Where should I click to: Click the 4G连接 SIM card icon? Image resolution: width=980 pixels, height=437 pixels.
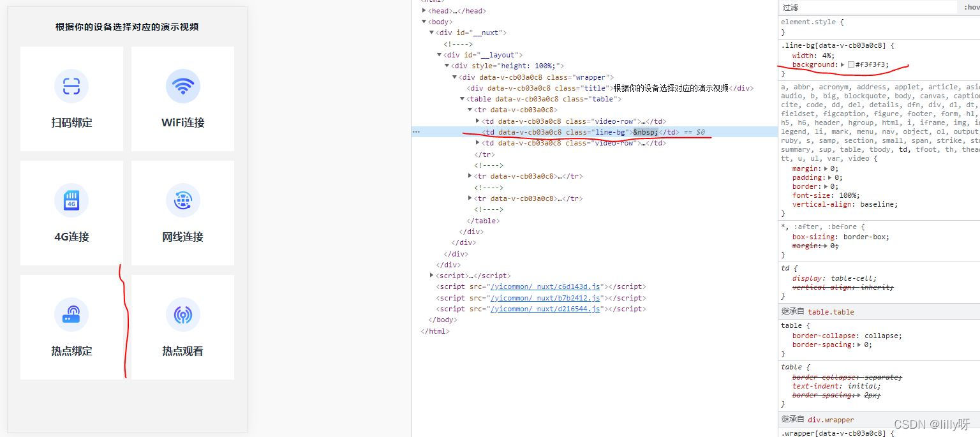click(x=71, y=200)
